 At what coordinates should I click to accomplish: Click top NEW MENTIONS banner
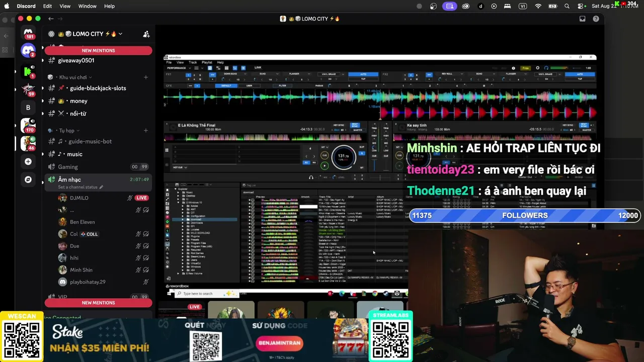(98, 50)
